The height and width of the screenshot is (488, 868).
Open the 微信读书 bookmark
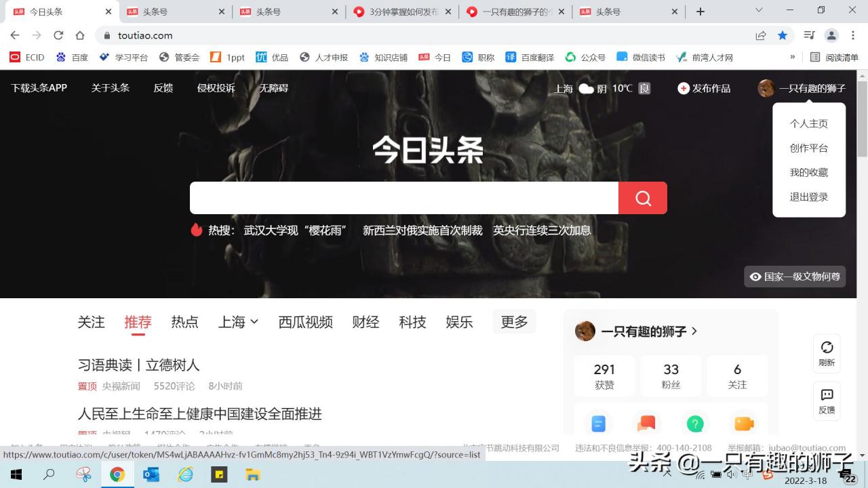(641, 58)
